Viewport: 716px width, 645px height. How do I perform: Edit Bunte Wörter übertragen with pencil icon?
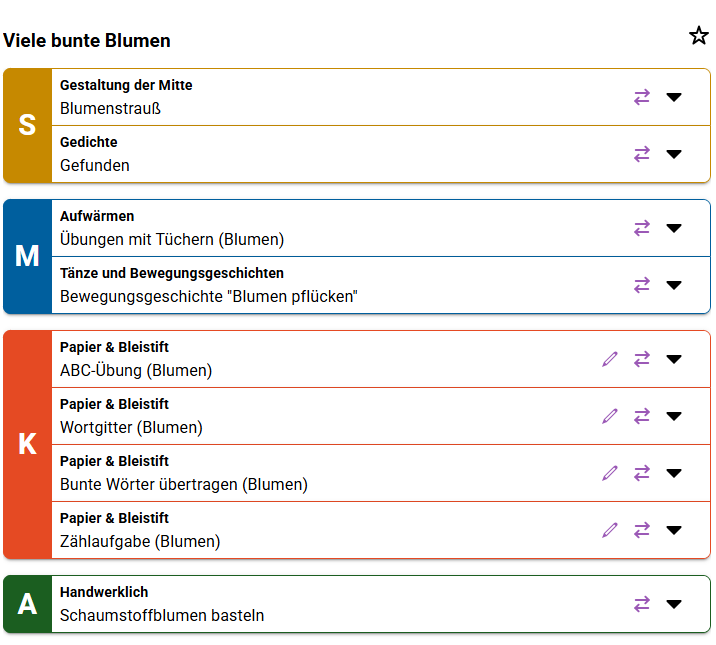coord(610,473)
